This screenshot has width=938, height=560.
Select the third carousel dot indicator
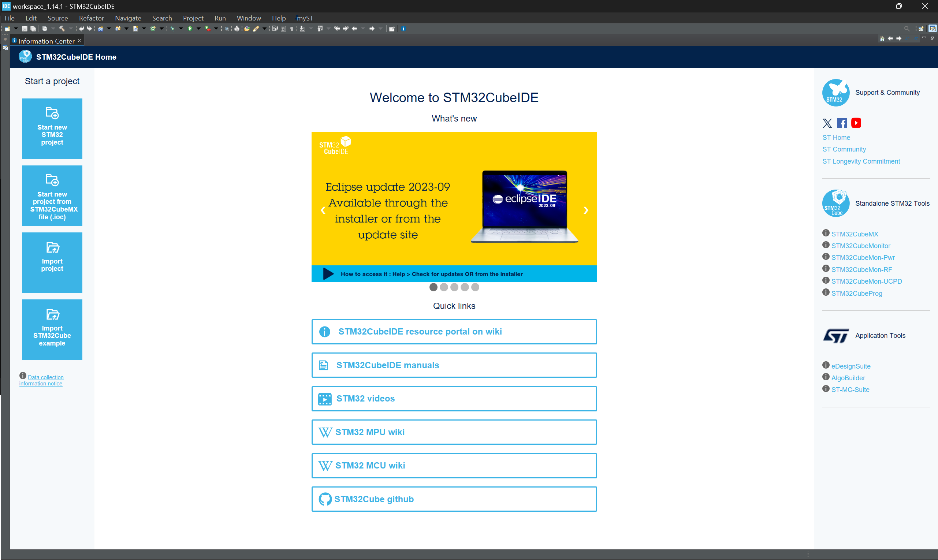point(454,287)
